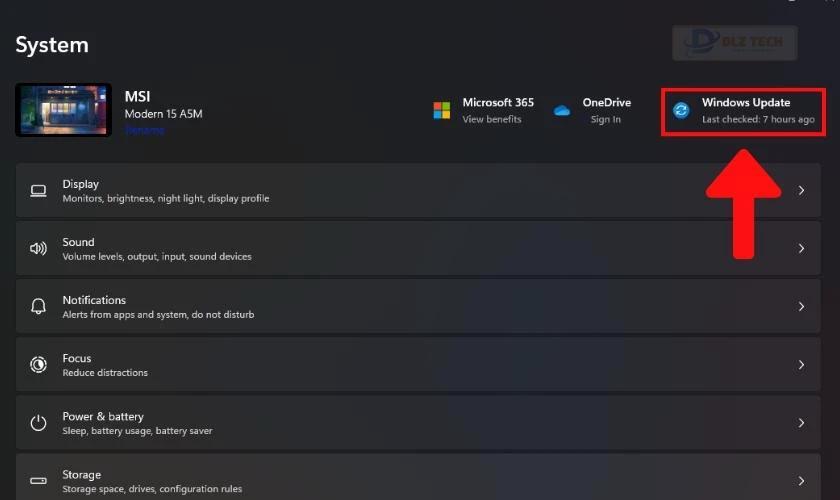
Task: Click 'Reduce distractions' description
Action: 105,372
